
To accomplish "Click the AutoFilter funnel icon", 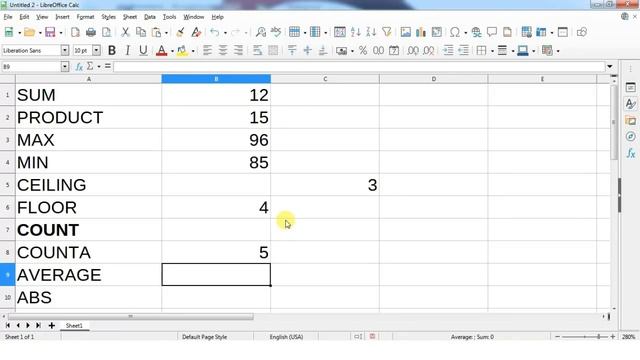I will [387, 32].
